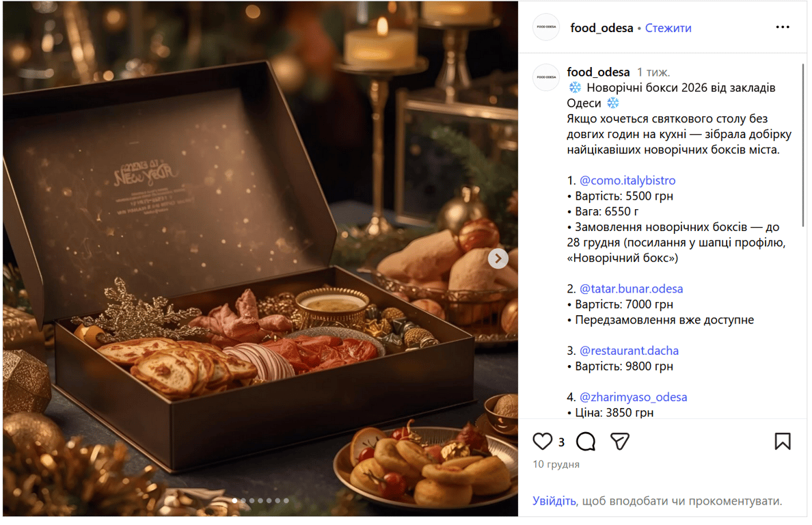Share post using paper plane icon
This screenshot has width=812, height=525.
(620, 442)
